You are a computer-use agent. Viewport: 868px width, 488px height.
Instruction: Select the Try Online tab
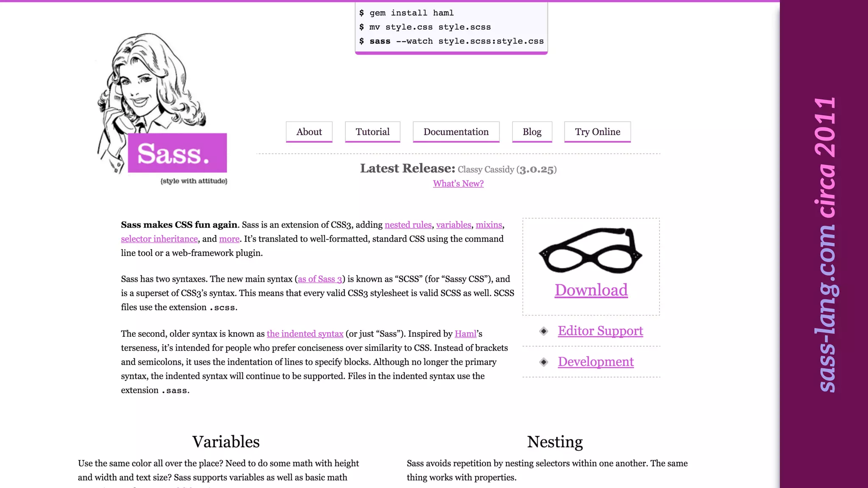[597, 132]
